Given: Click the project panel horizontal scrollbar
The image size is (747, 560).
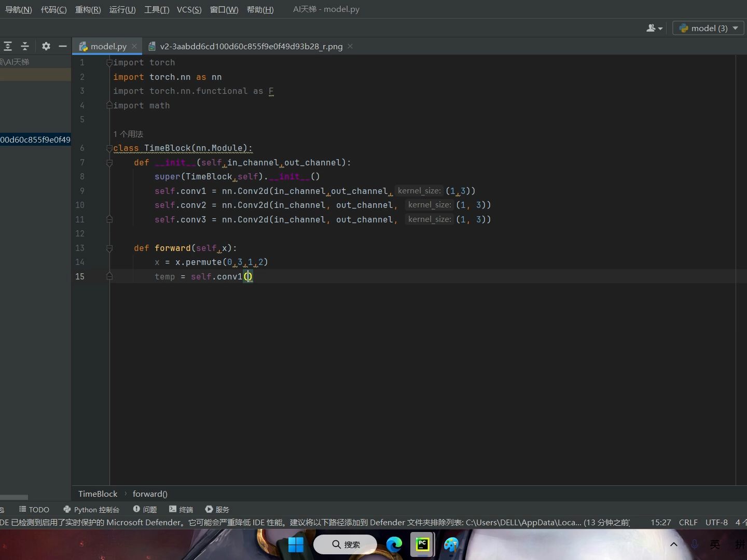Looking at the screenshot, I should pyautogui.click(x=14, y=497).
